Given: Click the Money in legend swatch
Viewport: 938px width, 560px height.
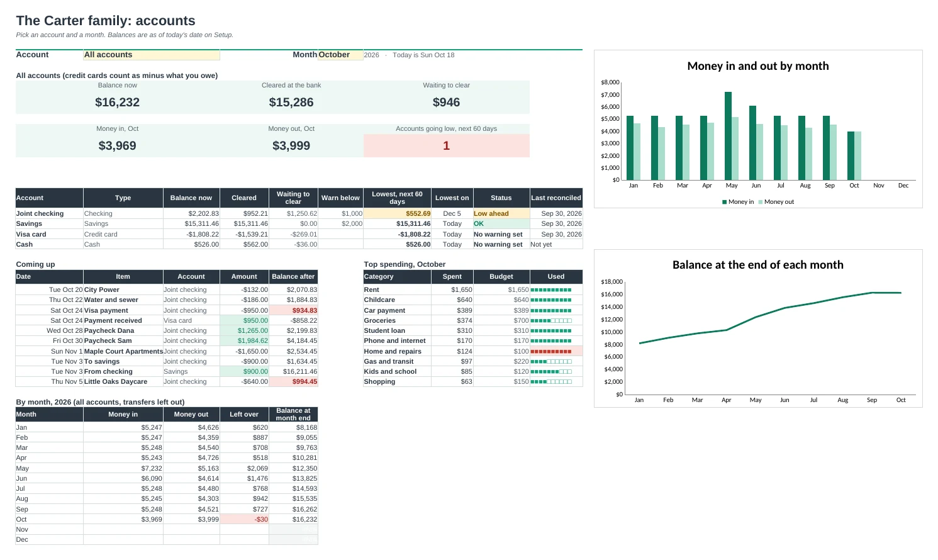Looking at the screenshot, I should [724, 202].
